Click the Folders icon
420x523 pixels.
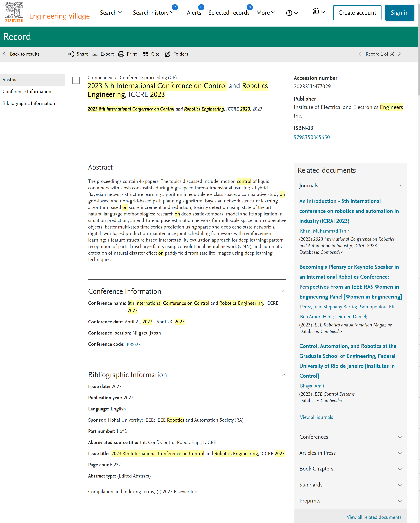(x=168, y=54)
